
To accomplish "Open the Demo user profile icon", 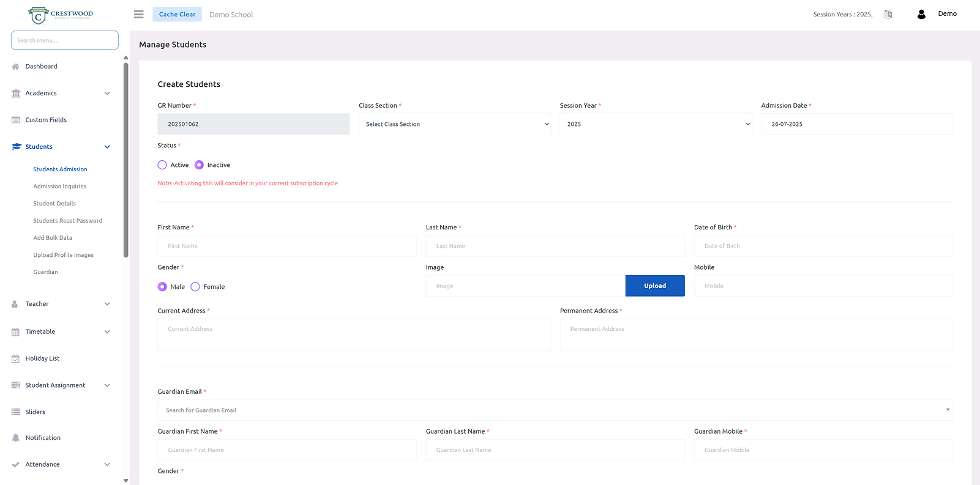I will click(921, 14).
